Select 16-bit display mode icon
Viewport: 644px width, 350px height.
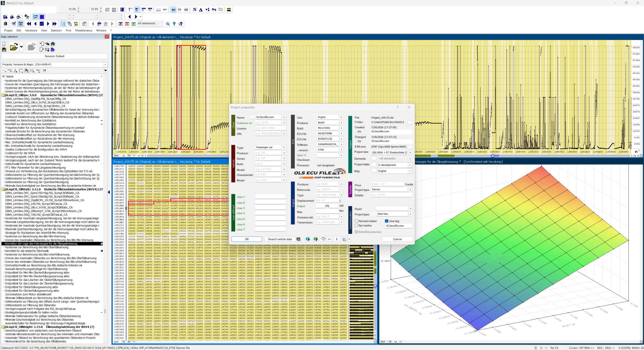[x=137, y=10]
